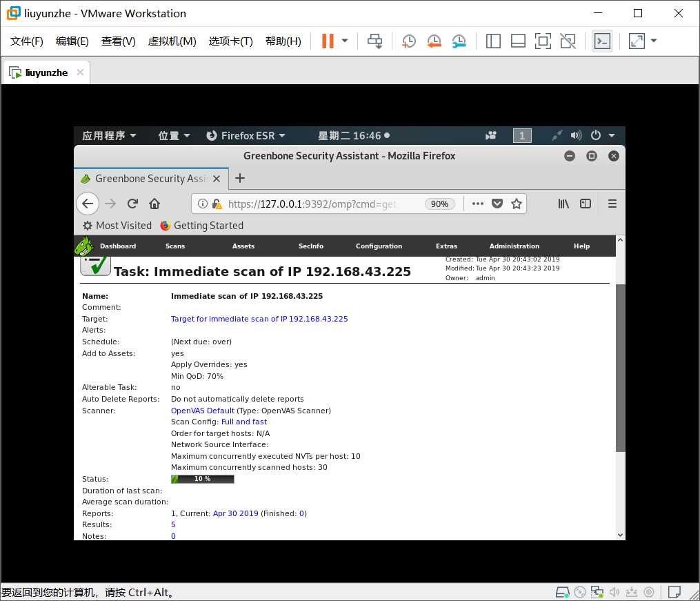Go back in Firefox
Viewport: 700px width, 601px height.
88,204
